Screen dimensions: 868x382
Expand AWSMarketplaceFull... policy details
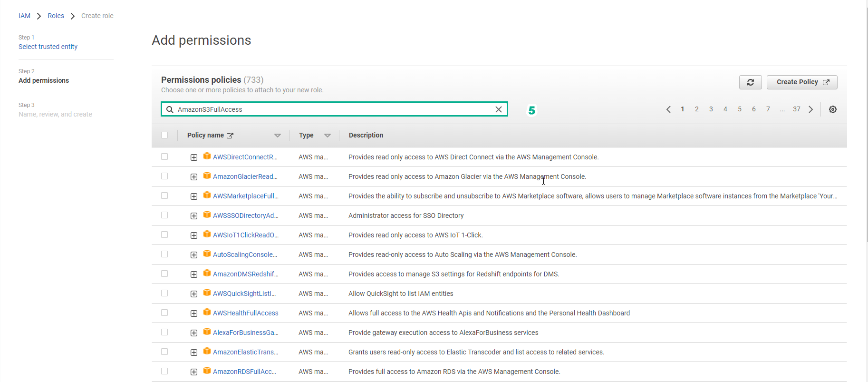pyautogui.click(x=194, y=196)
